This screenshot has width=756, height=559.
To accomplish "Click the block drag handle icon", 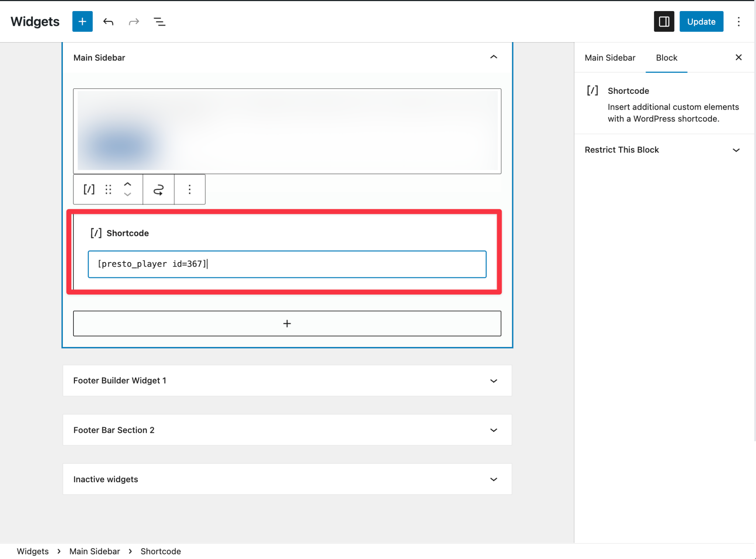I will [x=108, y=189].
